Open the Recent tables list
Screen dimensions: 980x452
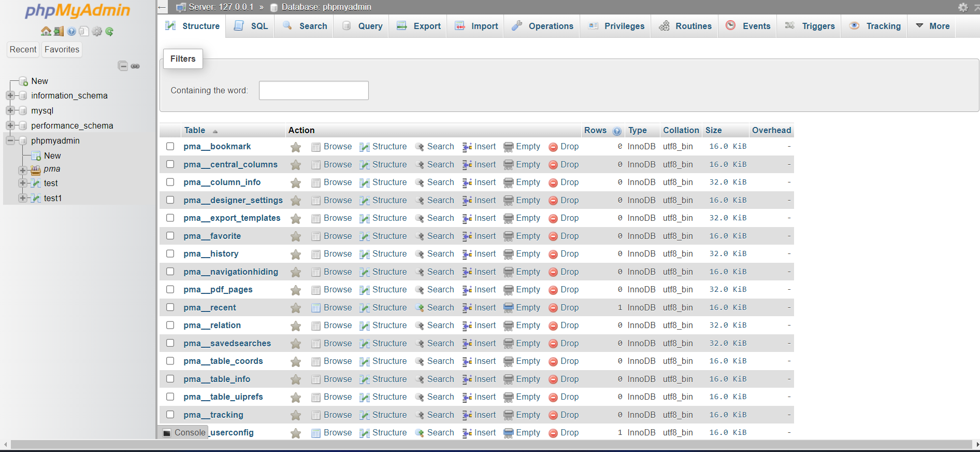(23, 49)
